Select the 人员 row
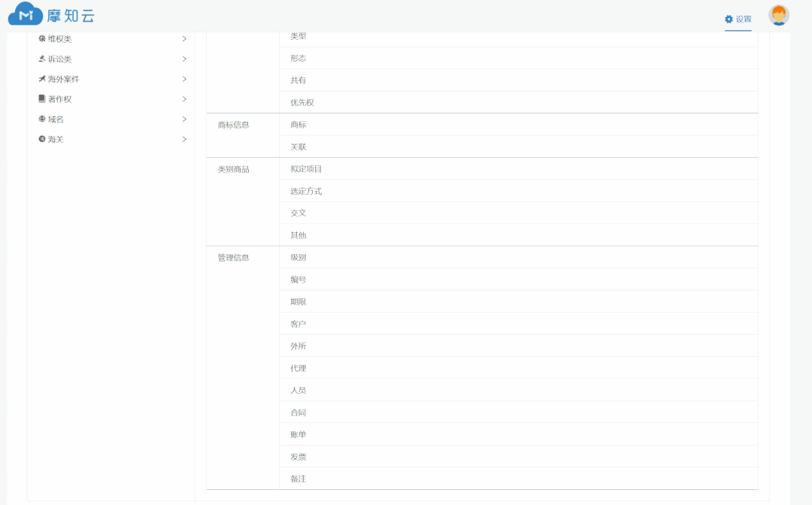812x505 pixels. click(x=518, y=390)
